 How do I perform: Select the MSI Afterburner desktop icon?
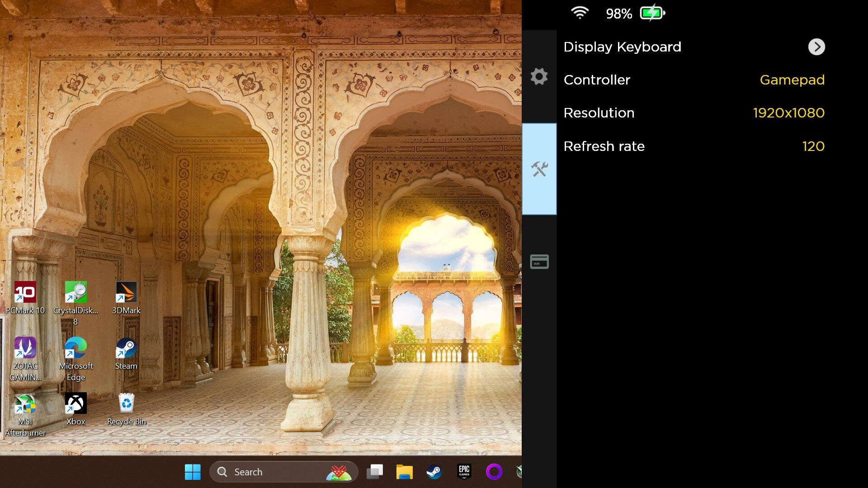pyautogui.click(x=25, y=415)
